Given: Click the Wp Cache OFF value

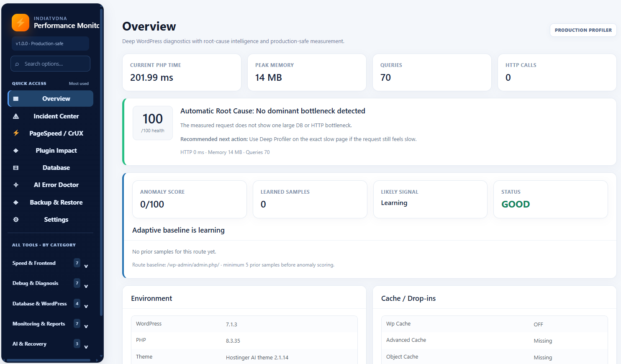Looking at the screenshot, I should tap(539, 325).
